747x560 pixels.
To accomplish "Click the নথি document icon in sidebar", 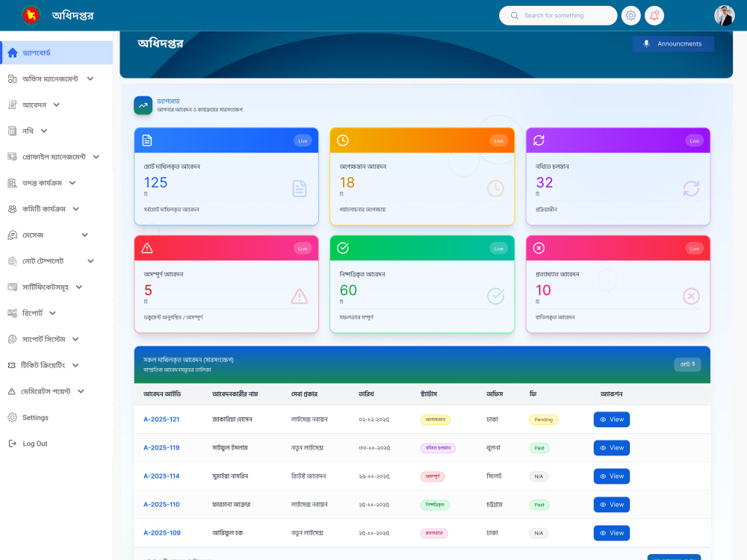I will click(13, 131).
